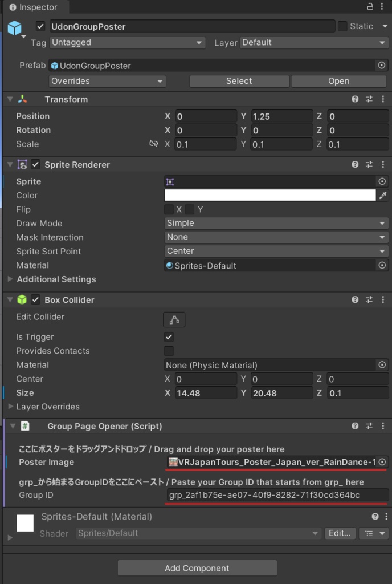Image resolution: width=392 pixels, height=584 pixels.
Task: Enable the Provides Contacts checkbox
Action: [x=169, y=351]
